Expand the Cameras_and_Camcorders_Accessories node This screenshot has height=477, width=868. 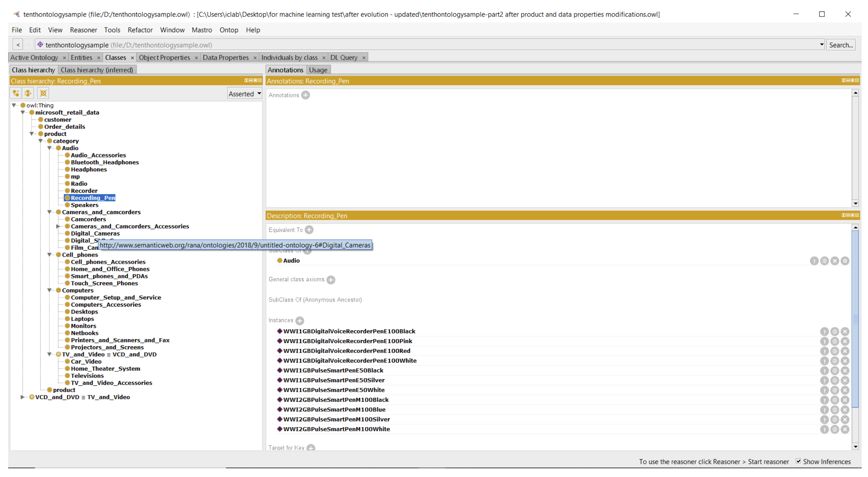click(x=58, y=226)
